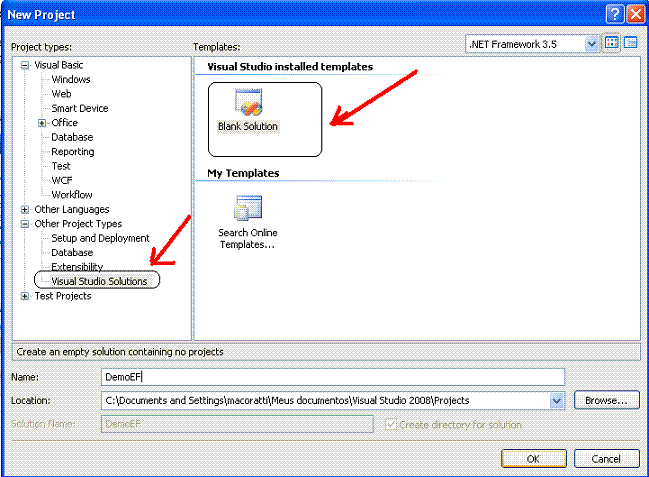Toggle Create directory for solution checkbox
The image size is (649, 477).
(391, 424)
